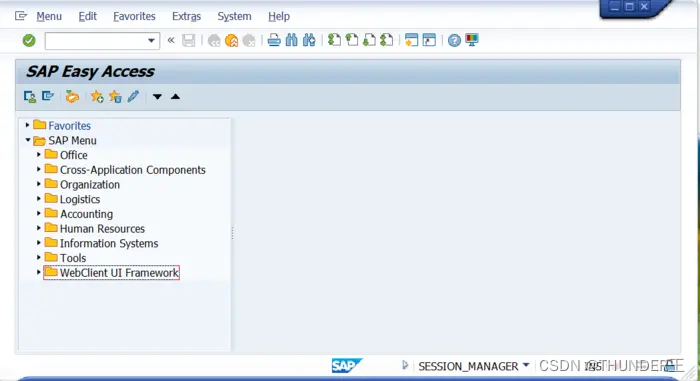Collapse the command field with double chevron
700x381 pixels.
[171, 40]
